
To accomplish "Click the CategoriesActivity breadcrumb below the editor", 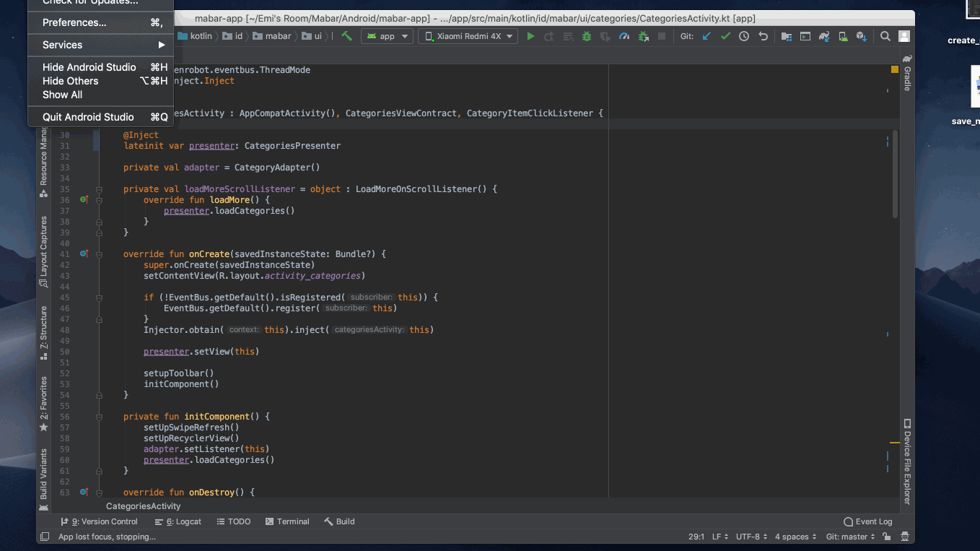I will [144, 506].
